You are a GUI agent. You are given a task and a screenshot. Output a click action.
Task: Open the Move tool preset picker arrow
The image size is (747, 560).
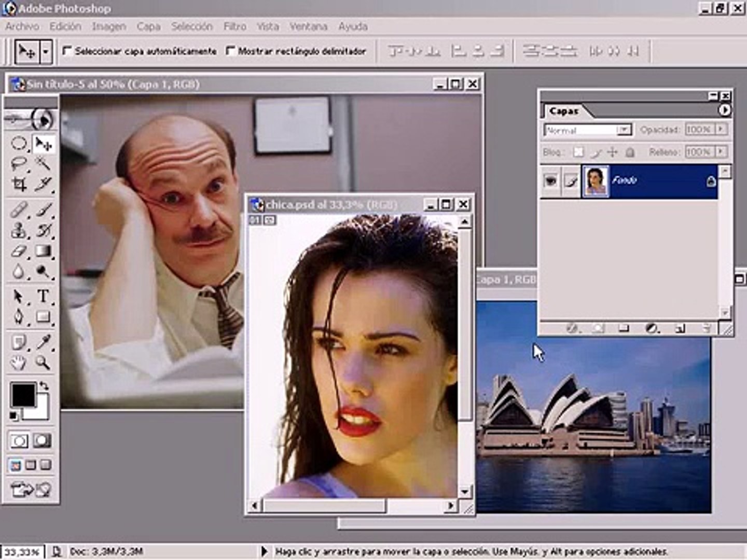[x=46, y=51]
